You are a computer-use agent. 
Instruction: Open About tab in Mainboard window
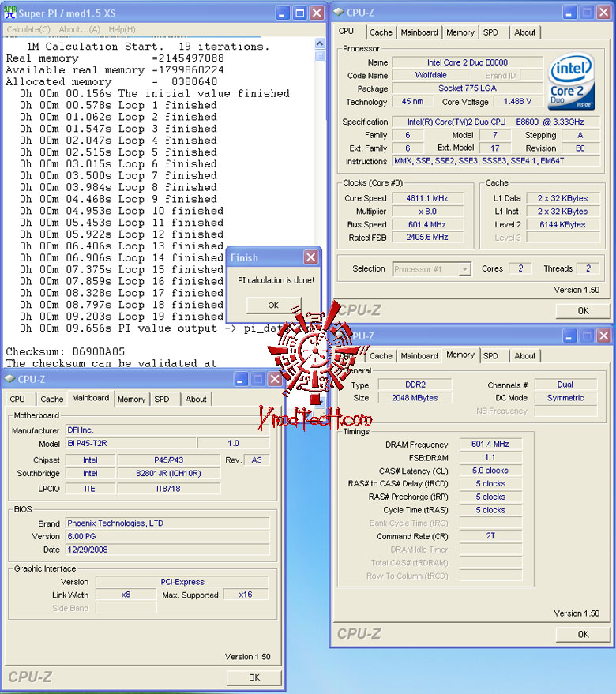click(x=196, y=400)
